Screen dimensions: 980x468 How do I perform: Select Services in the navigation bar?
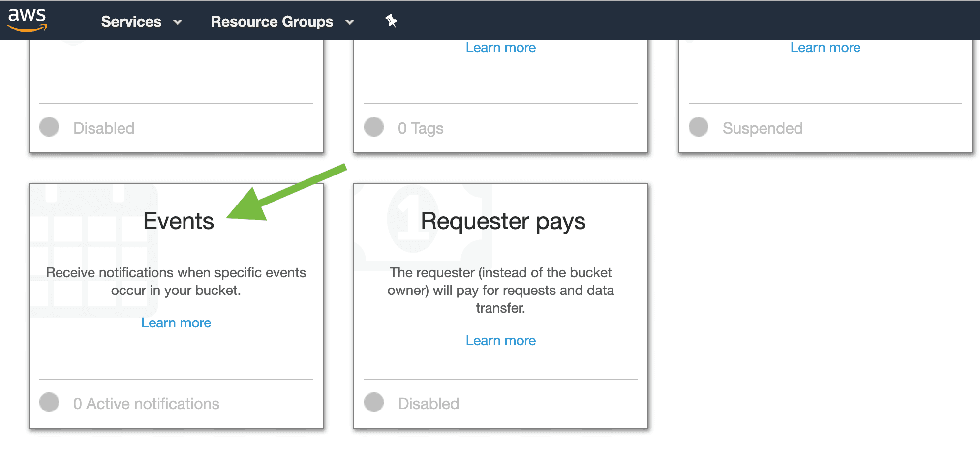(x=130, y=21)
